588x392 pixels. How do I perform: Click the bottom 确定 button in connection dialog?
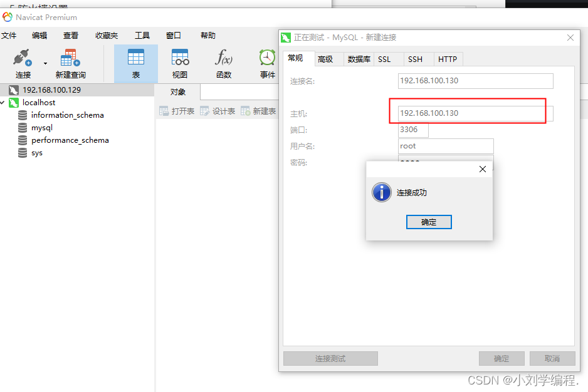[x=501, y=358]
